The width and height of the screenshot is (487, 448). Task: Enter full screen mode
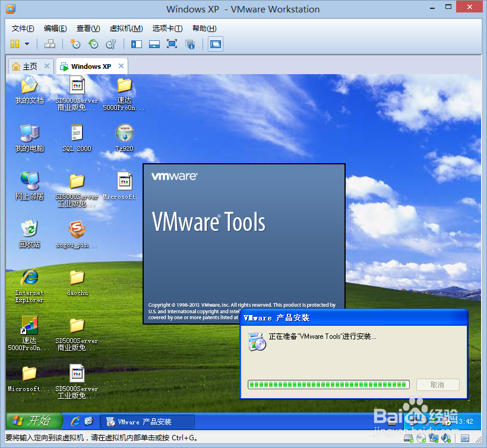click(x=172, y=44)
